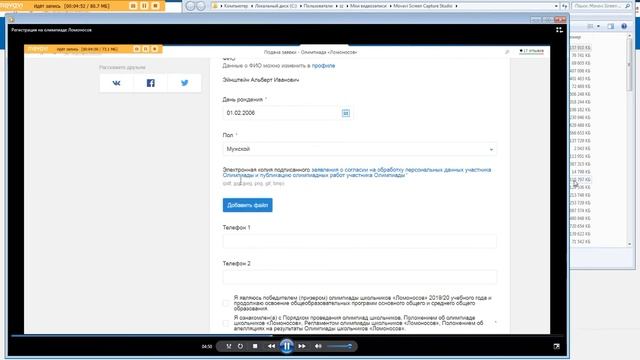Viewport: 640px width, 360px height.
Task: Click stop icon on inner recording bar in video
Action: (155, 49)
